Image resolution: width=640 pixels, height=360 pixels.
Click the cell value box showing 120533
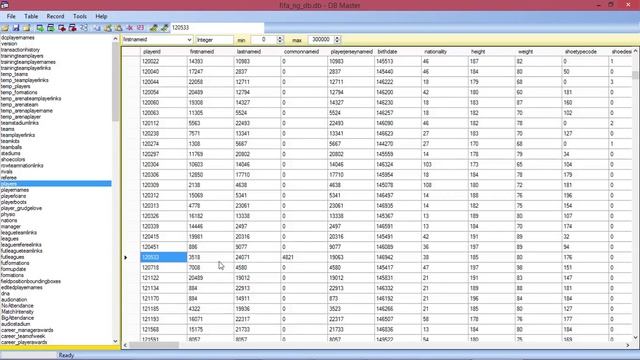click(x=217, y=28)
